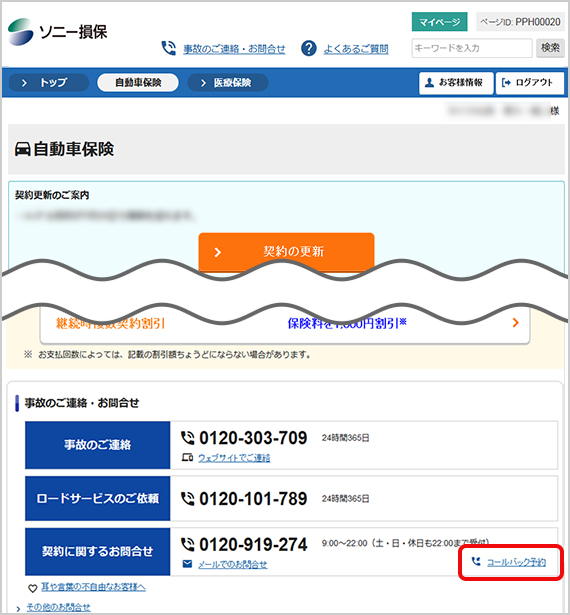Click the callback phone icon near コールバック予約
The width and height of the screenshot is (570, 615).
pos(476,562)
